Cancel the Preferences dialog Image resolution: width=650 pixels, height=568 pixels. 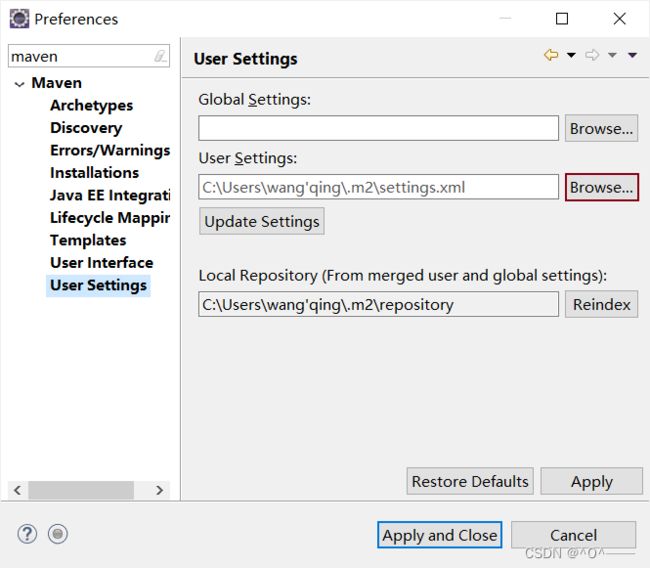point(573,535)
